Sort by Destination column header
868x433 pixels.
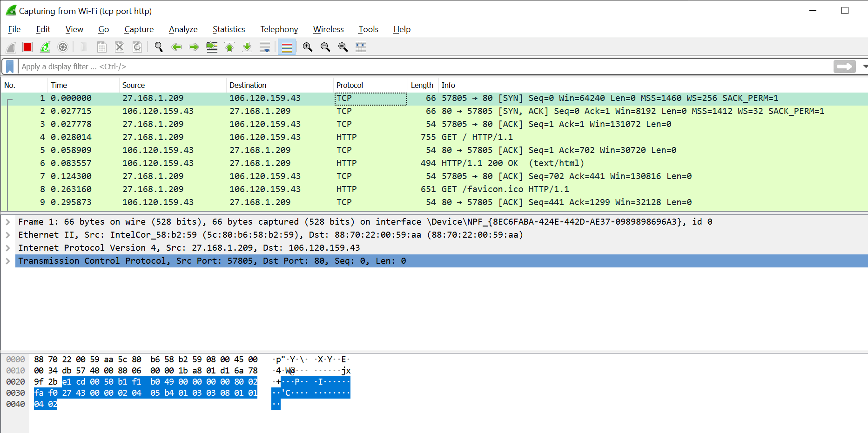280,85
